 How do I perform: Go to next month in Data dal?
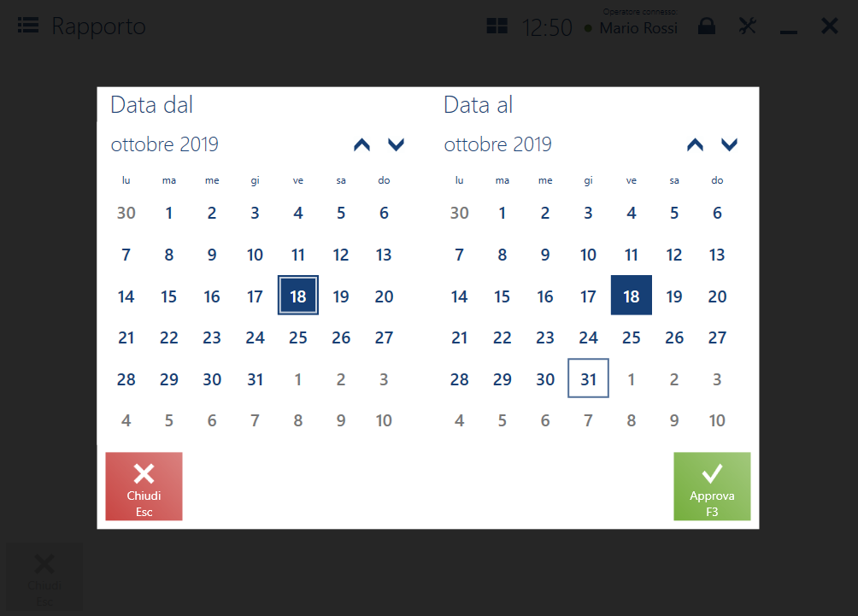pos(397,145)
